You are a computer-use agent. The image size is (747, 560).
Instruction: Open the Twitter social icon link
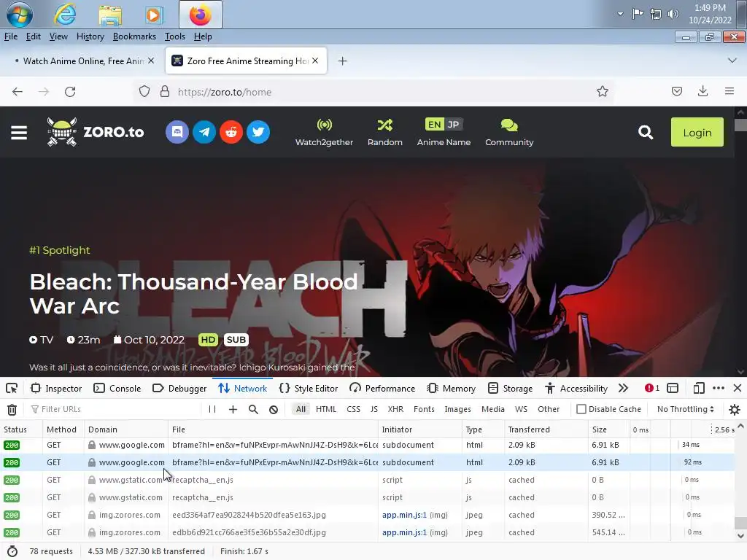[x=258, y=132]
